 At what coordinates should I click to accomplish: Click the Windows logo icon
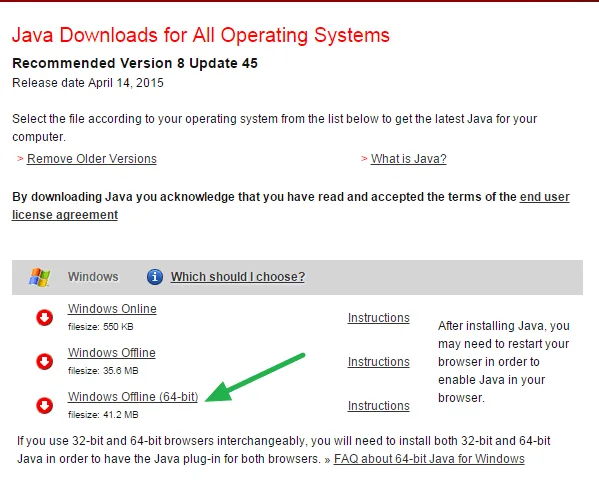point(39,277)
